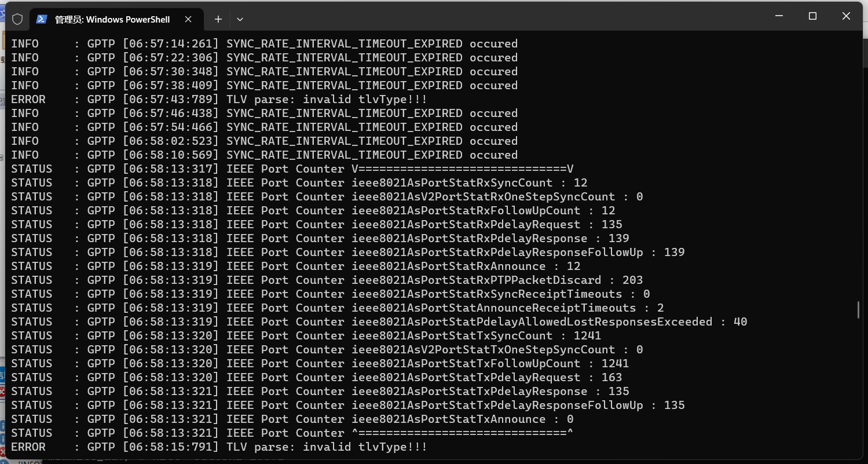
Task: Close the Windows PowerShell tab
Action: tap(188, 19)
